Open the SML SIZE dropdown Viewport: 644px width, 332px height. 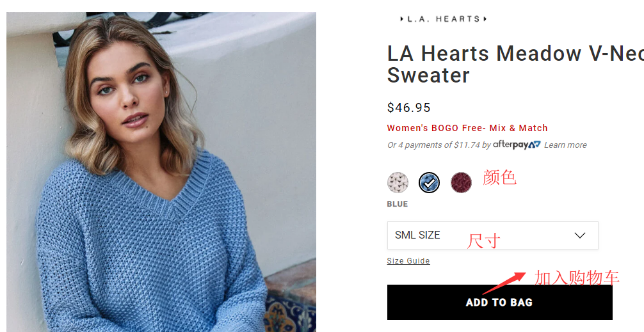(492, 235)
